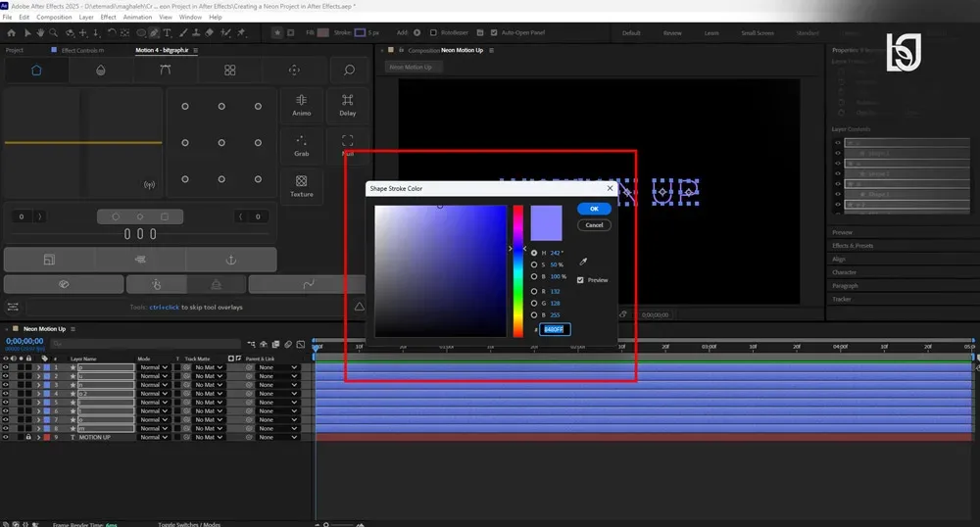Image resolution: width=980 pixels, height=527 pixels.
Task: Switch to the Project panel tab
Action: point(15,50)
